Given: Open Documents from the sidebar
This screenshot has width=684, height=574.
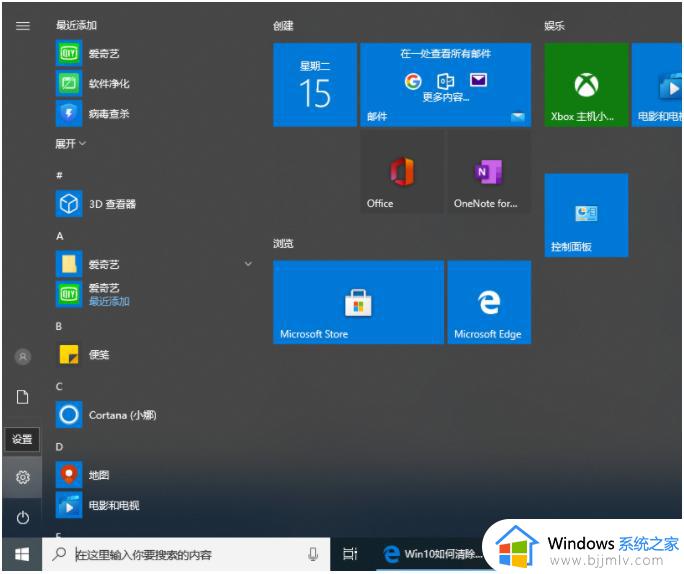Looking at the screenshot, I should 23,397.
